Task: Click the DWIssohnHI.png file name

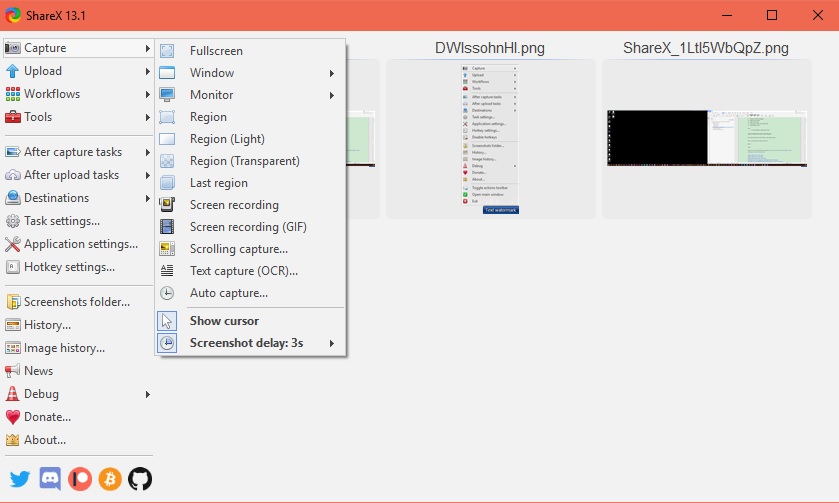Action: point(490,48)
